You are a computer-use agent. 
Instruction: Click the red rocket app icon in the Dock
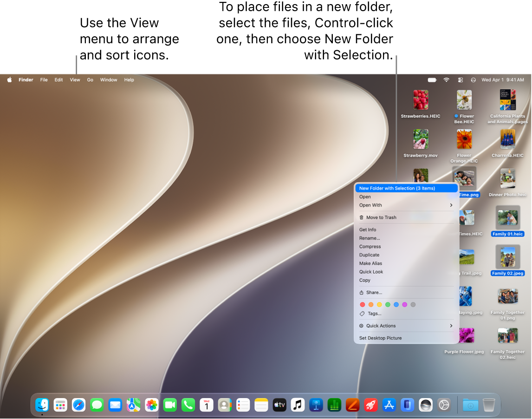(371, 405)
